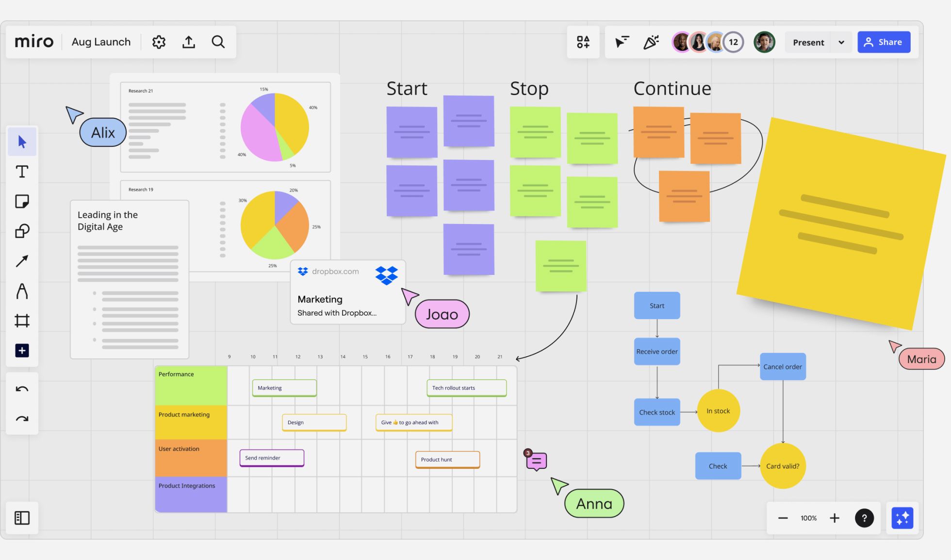
Task: Activate the Frame tool
Action: (x=22, y=320)
